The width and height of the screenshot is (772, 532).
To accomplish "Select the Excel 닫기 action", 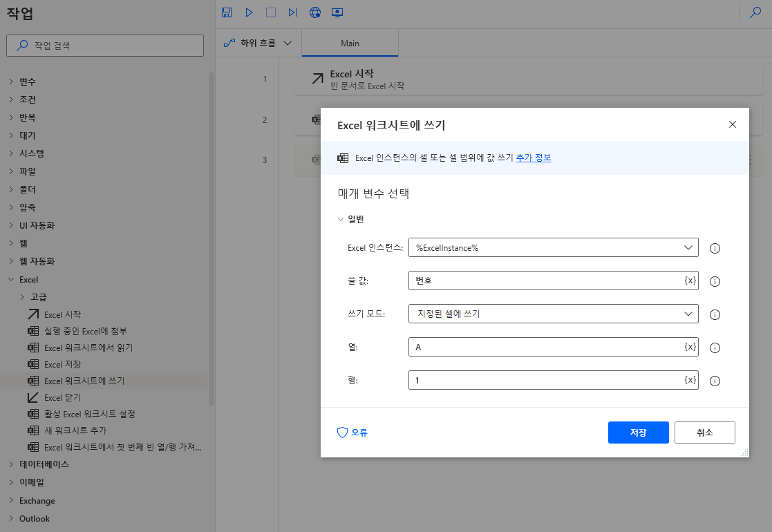I will pos(55,398).
